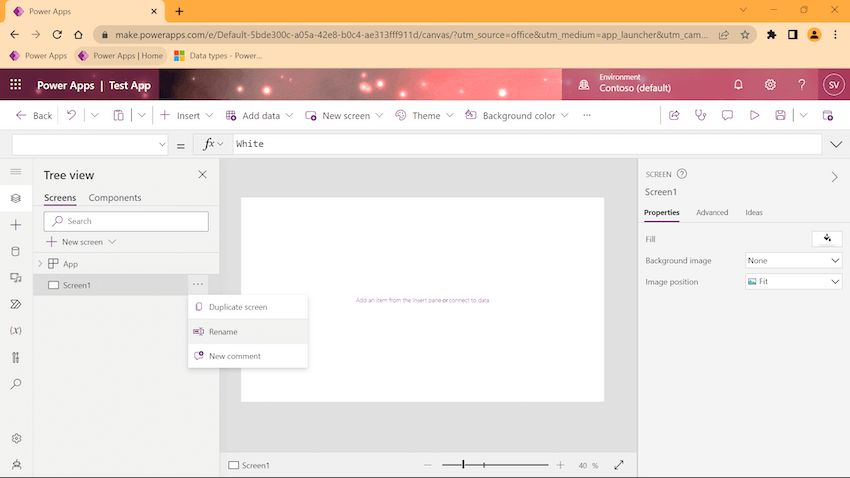The width and height of the screenshot is (850, 478).
Task: Open the app launcher waffle icon
Action: click(x=16, y=85)
